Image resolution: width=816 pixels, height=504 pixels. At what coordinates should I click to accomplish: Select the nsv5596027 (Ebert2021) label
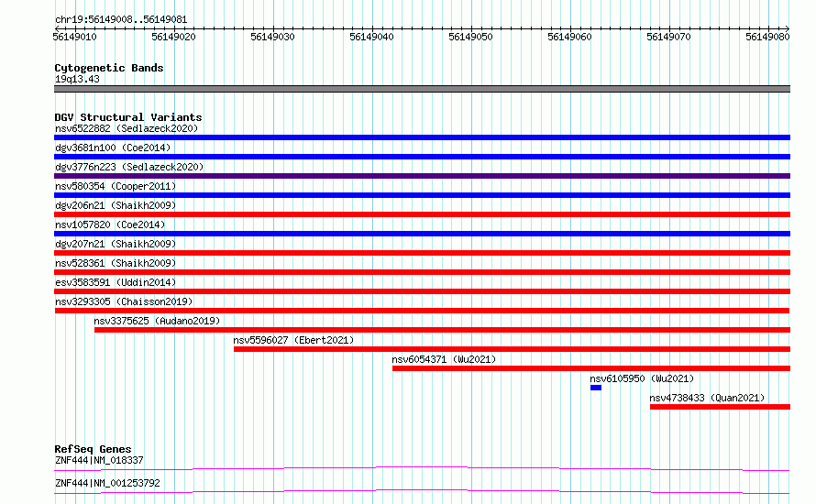[x=293, y=340]
